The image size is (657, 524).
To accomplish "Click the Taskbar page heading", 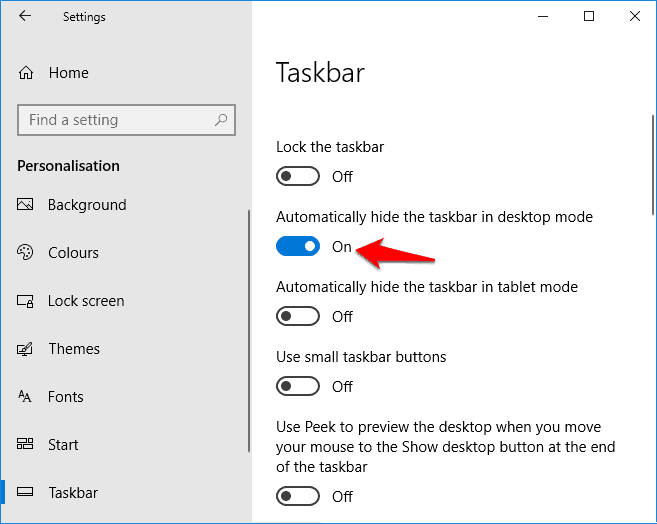I will pos(320,72).
